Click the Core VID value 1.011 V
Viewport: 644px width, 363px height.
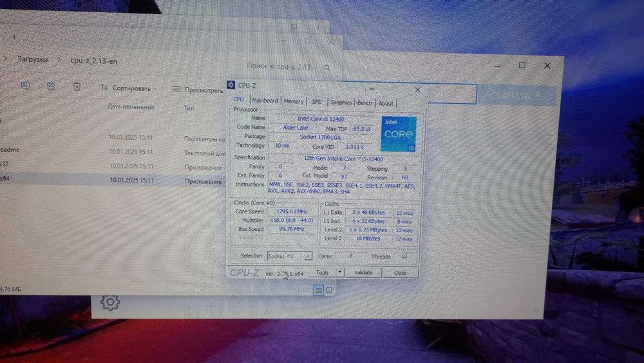[x=355, y=147]
